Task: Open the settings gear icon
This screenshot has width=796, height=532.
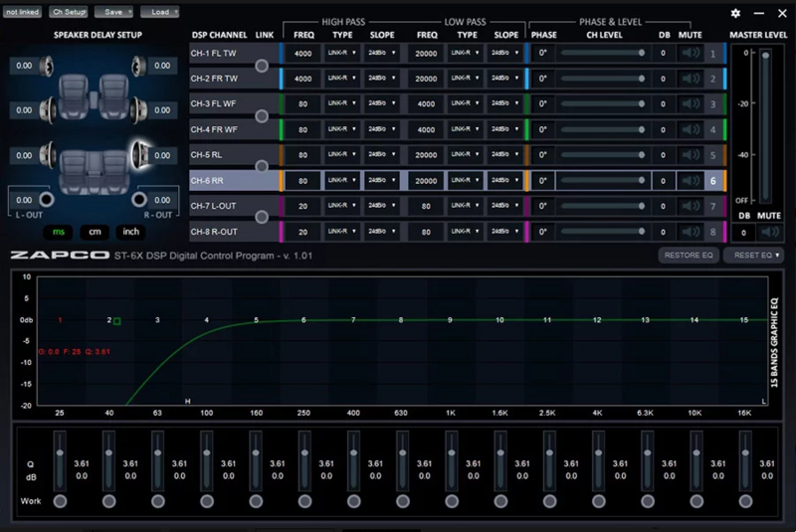Action: [x=735, y=13]
